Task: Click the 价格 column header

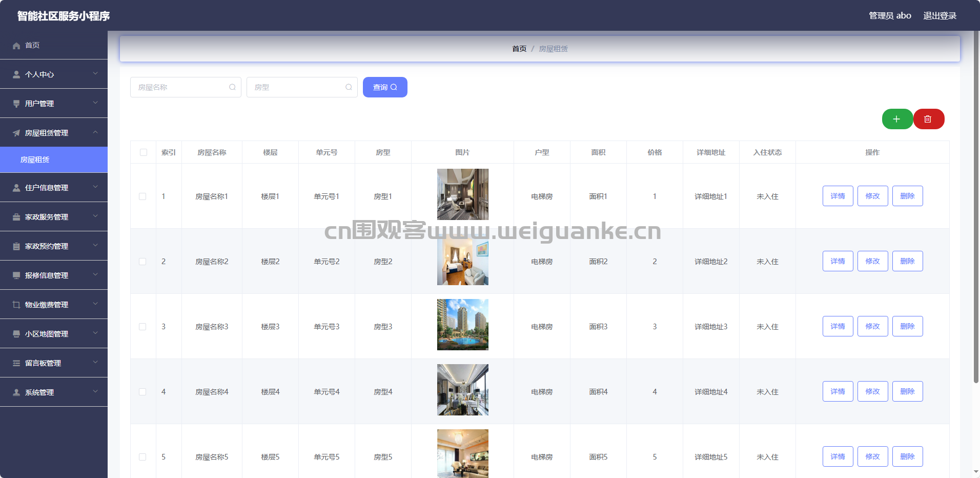Action: pos(655,152)
